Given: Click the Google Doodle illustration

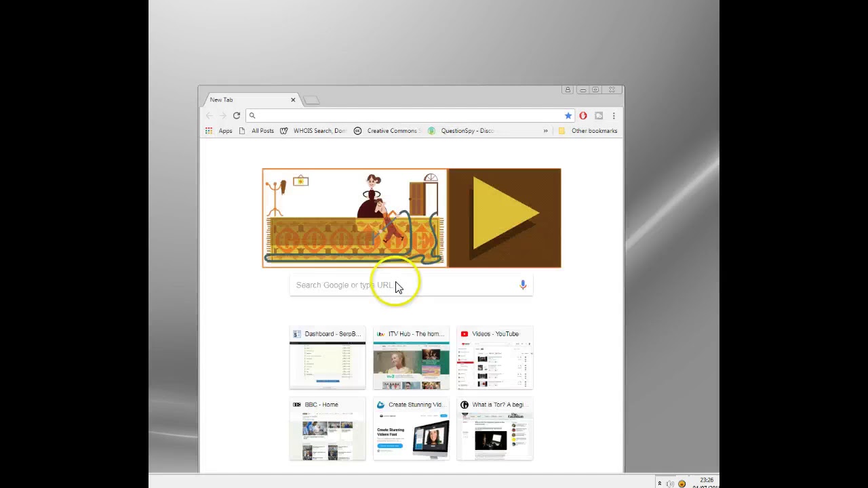Looking at the screenshot, I should [355, 218].
